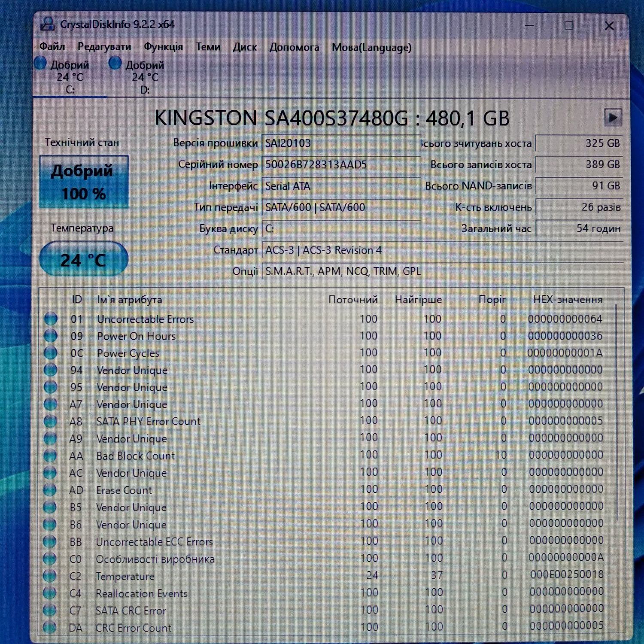
Task: Maximize the CrystalDiskInfo window
Action: click(x=569, y=26)
